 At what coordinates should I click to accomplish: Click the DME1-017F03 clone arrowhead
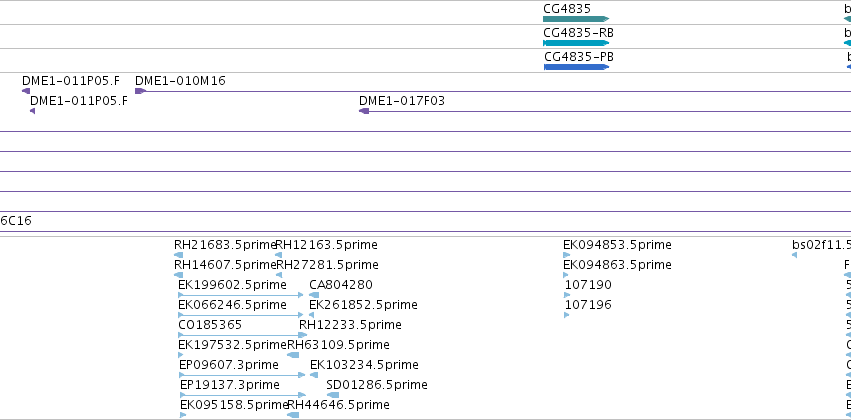(364, 111)
